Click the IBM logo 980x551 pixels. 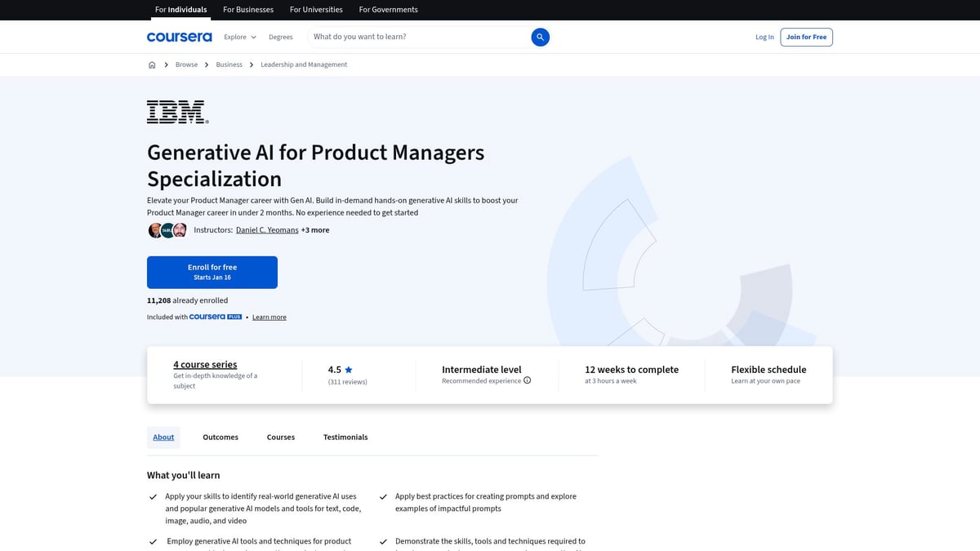click(177, 112)
